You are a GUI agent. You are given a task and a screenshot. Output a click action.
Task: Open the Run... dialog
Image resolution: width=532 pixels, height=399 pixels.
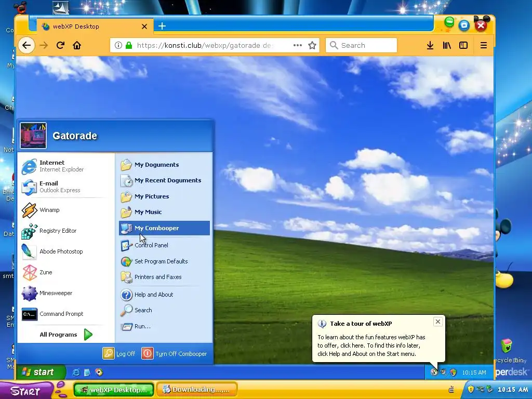coord(164,326)
